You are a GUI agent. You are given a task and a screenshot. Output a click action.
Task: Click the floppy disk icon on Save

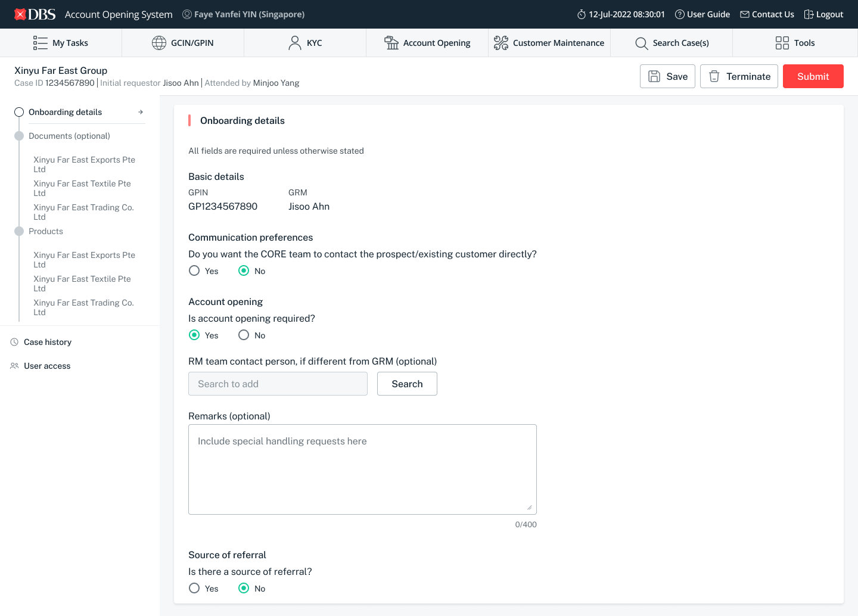point(654,76)
